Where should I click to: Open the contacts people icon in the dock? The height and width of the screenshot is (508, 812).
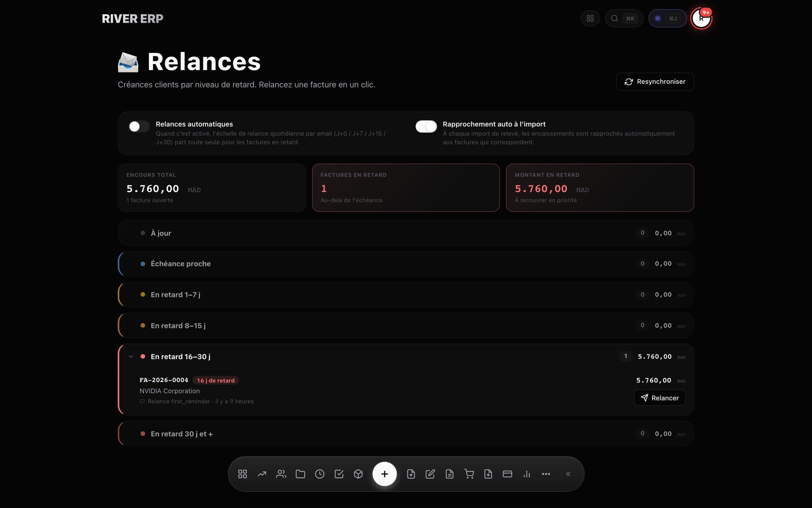pos(281,474)
